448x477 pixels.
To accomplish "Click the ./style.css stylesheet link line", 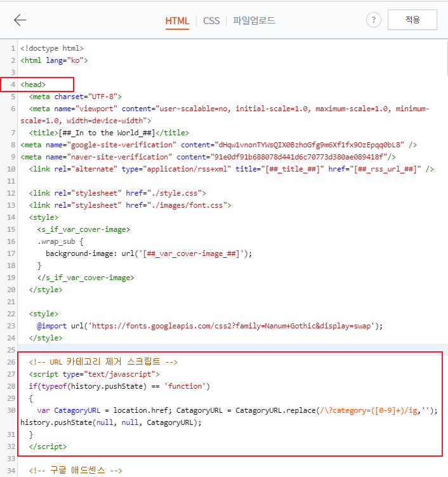I will click(x=117, y=193).
